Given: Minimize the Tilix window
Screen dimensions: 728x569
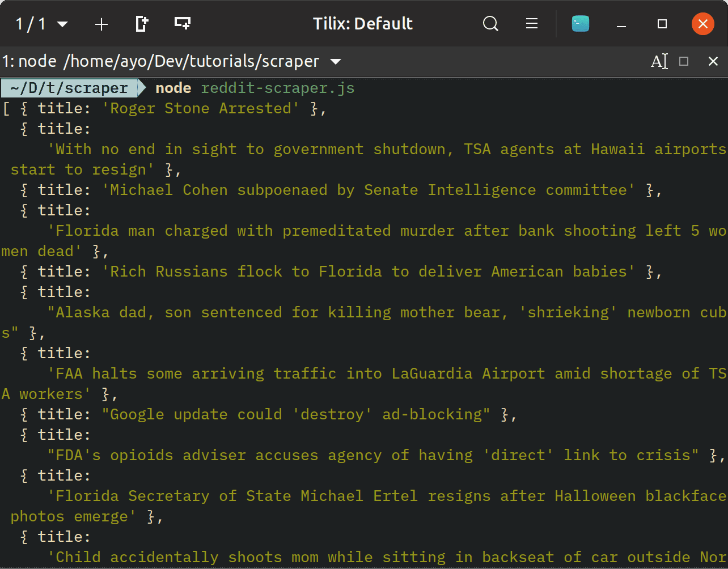Looking at the screenshot, I should tap(622, 24).
